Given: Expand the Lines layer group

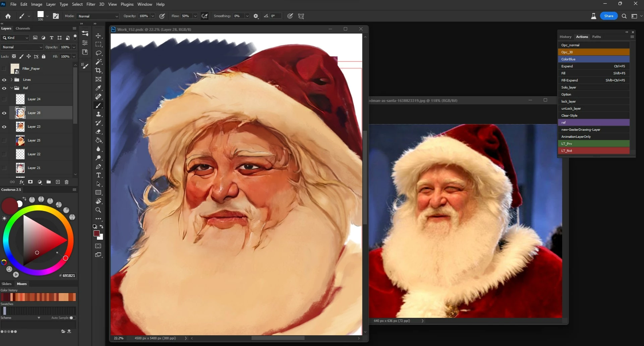Looking at the screenshot, I should pyautogui.click(x=11, y=80).
